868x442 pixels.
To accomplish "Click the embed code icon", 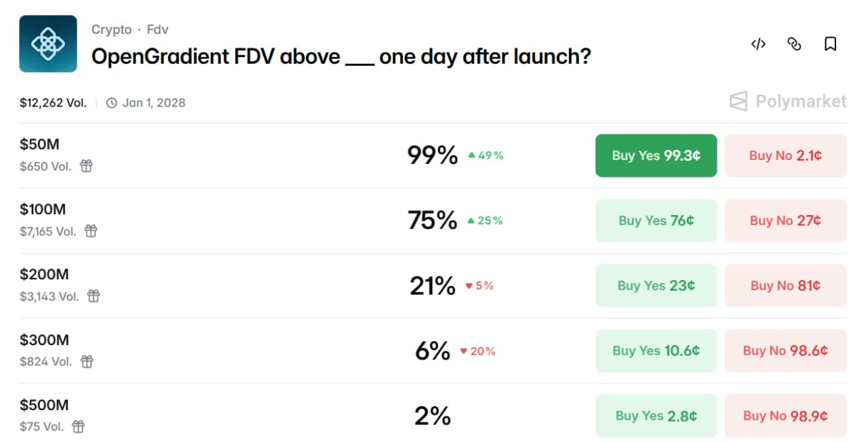I will pos(758,44).
